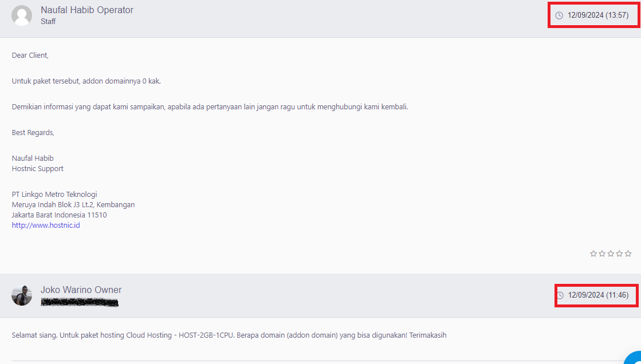Click Naufal Habib's default avatar icon
This screenshot has height=364, width=641.
pyautogui.click(x=22, y=15)
